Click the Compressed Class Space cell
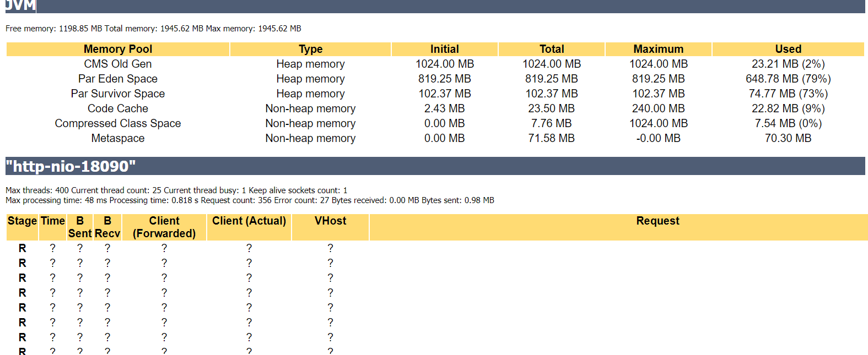 (117, 123)
